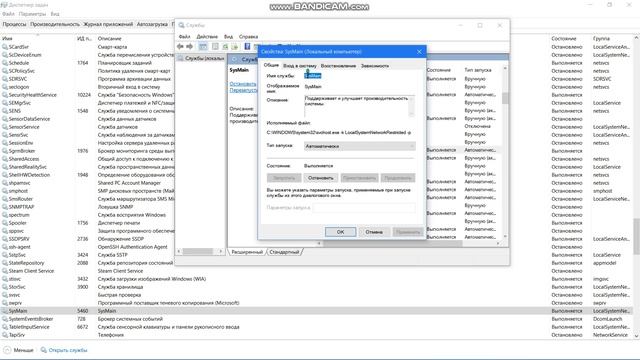Screen dimensions: 640x360
Task: Sort by Name column in Task Manager
Action: coord(7,38)
